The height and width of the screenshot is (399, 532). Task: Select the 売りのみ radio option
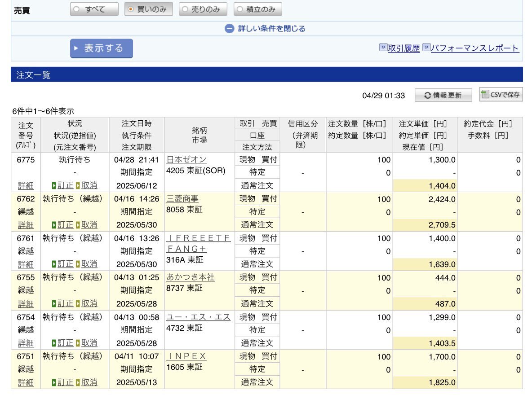203,9
